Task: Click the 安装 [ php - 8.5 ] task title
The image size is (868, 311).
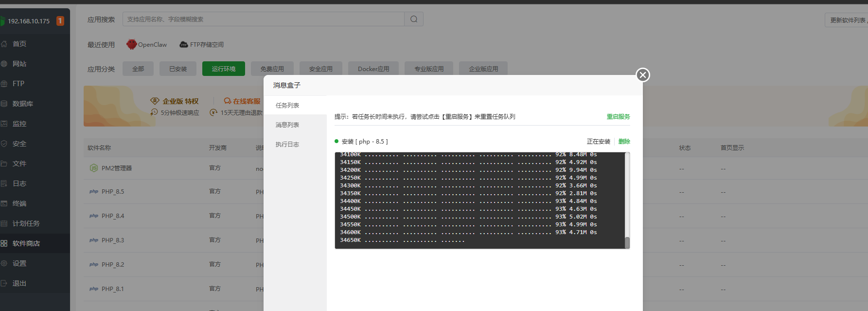Action: point(365,141)
